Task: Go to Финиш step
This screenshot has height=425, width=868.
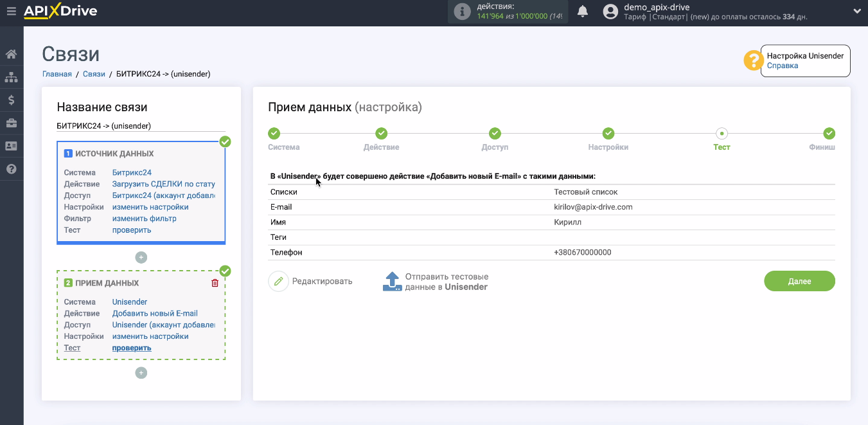Action: [829, 134]
